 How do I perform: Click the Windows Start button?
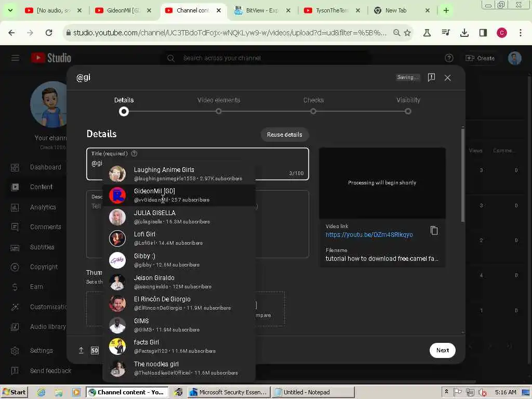point(14,392)
